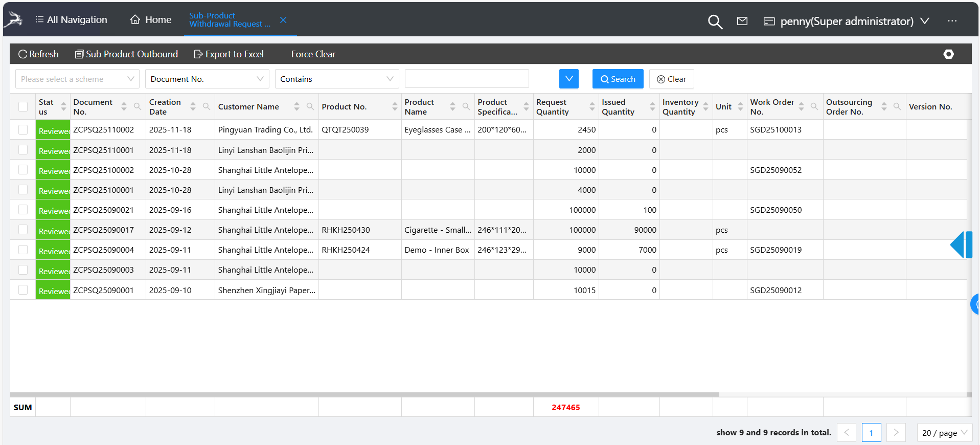The height and width of the screenshot is (445, 980).
Task: Open the 20 / page size dropdown
Action: tap(944, 433)
